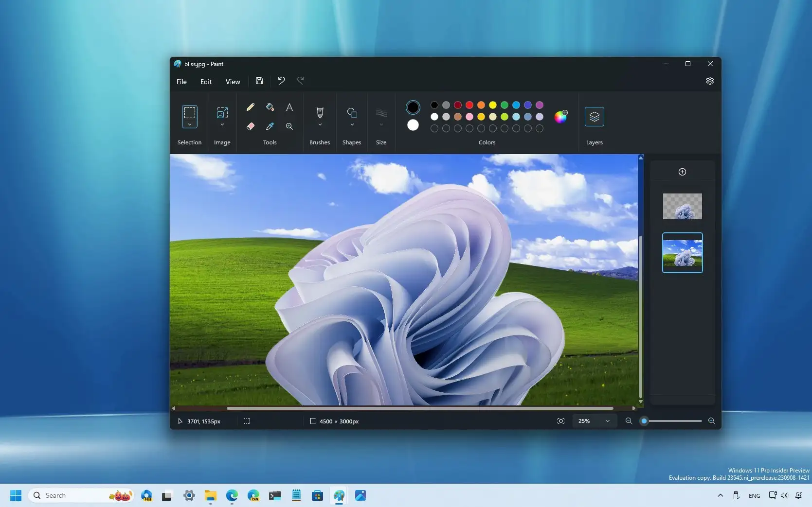The image size is (812, 507).
Task: Select the Pencil tool
Action: tap(250, 107)
